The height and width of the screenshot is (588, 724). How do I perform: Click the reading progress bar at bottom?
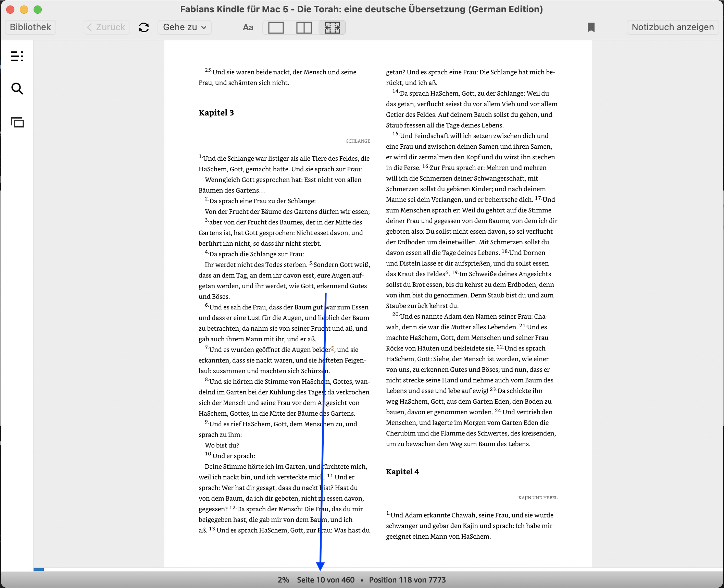pyautogui.click(x=378, y=569)
